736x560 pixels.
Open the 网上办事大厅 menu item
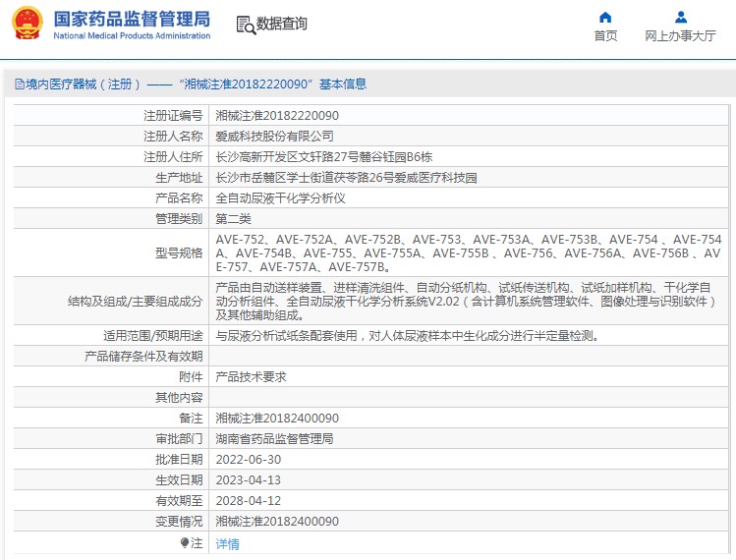tap(680, 36)
